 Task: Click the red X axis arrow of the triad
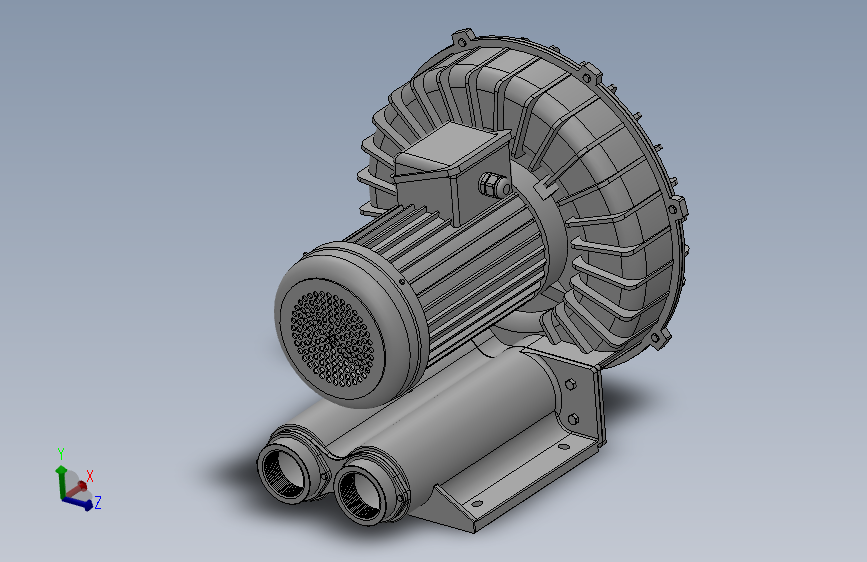pos(77,489)
